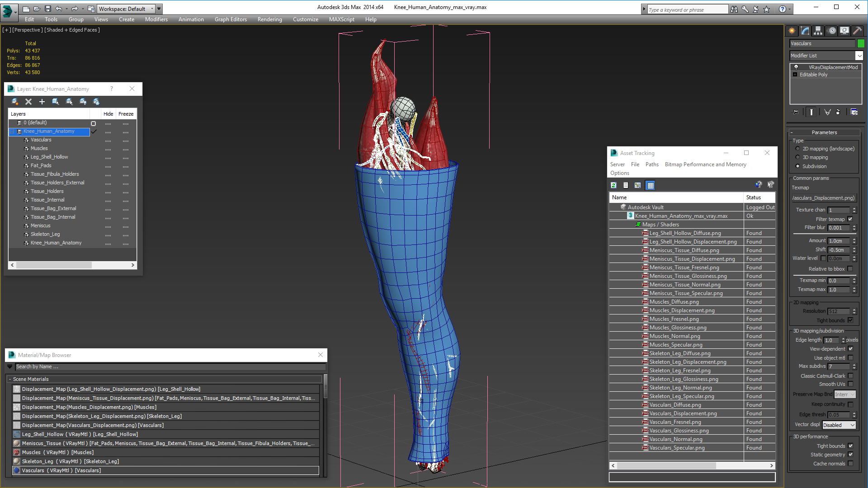868x488 pixels.
Task: Open the Motion command panel tab
Action: pos(832,31)
